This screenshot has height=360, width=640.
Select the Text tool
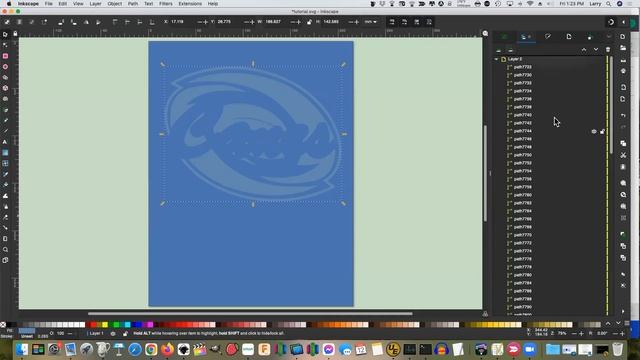tap(5, 142)
